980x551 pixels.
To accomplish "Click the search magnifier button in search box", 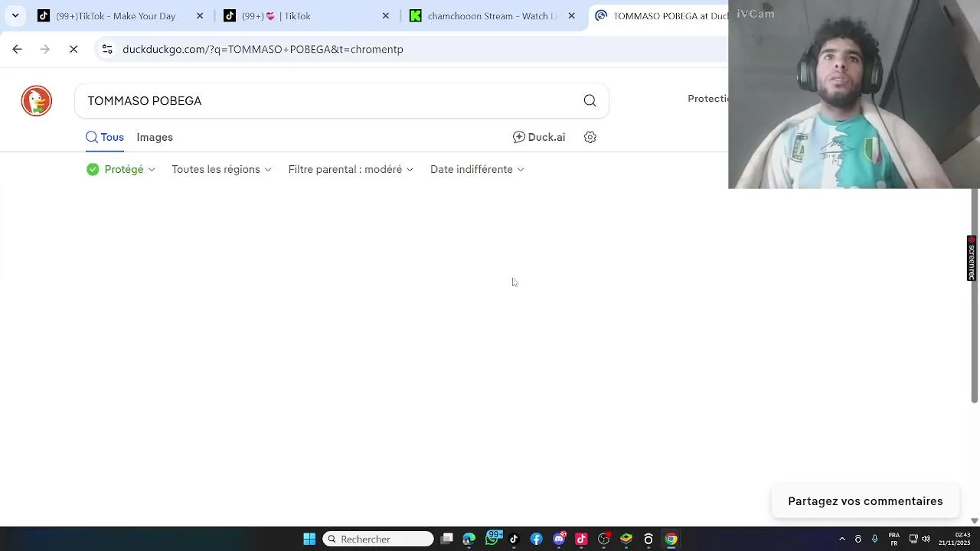I will point(590,100).
